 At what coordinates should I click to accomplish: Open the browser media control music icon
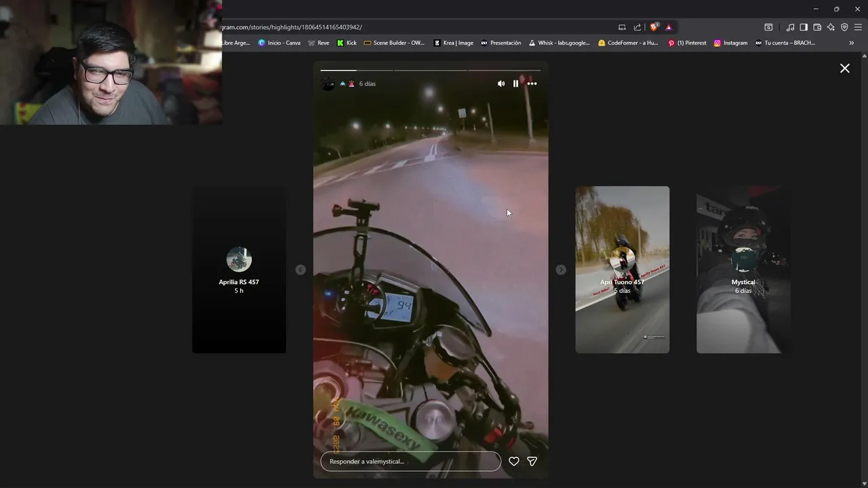click(x=790, y=27)
